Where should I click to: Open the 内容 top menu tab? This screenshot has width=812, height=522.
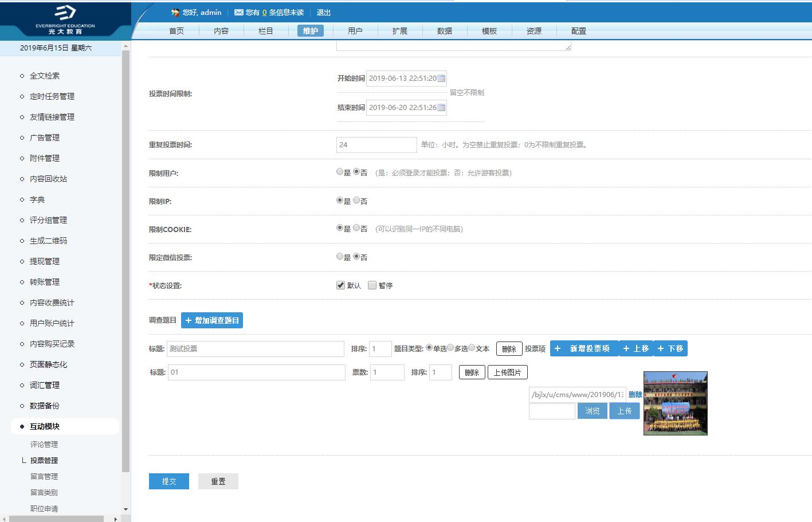[x=221, y=31]
